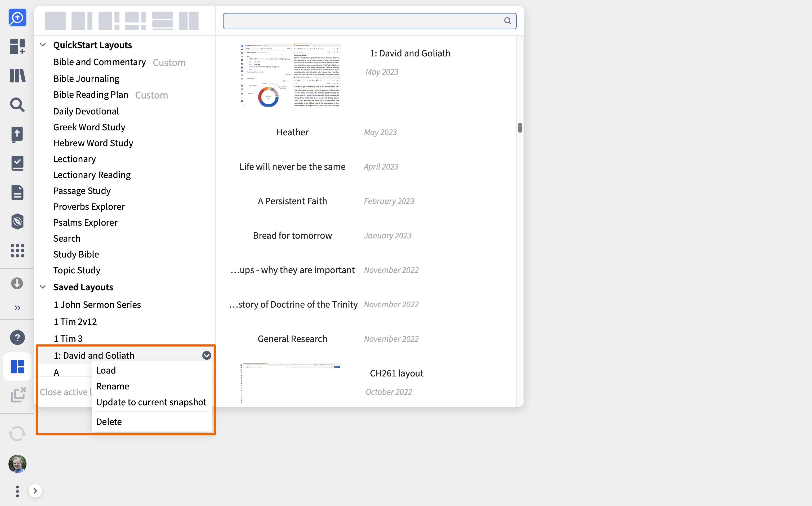Click CH261 layout thumbnail preview
812x506 pixels.
(x=291, y=384)
